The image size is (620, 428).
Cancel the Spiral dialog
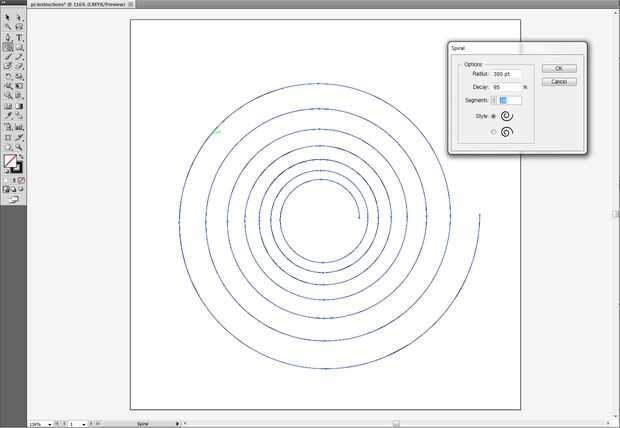pyautogui.click(x=559, y=81)
